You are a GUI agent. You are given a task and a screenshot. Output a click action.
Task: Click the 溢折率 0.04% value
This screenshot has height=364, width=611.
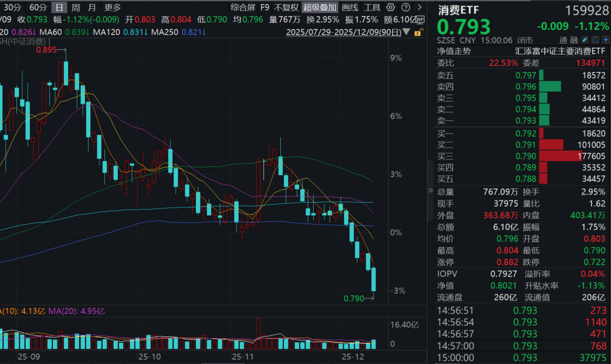[593, 274]
